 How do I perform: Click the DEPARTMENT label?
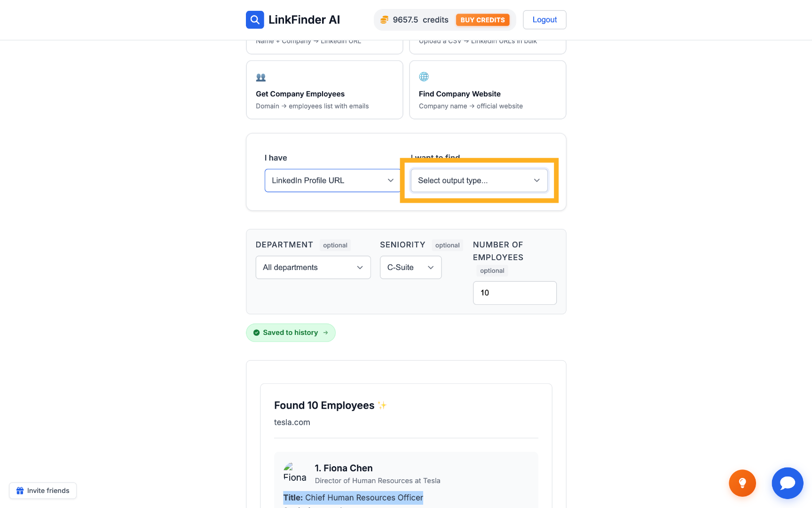click(x=284, y=245)
